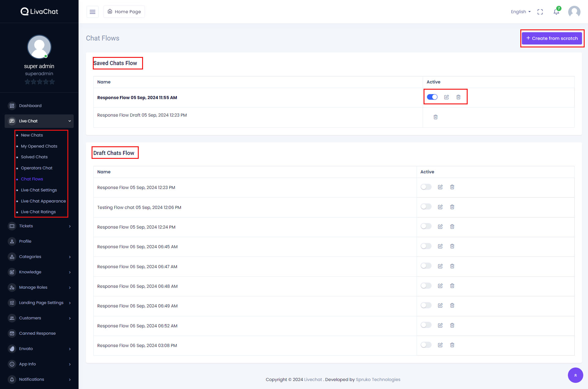Delete the Response Flow 06:45 AM draft

[x=452, y=246]
